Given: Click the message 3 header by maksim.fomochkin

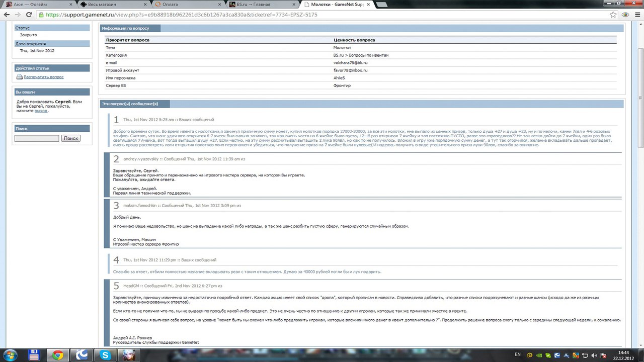Looking at the screenshot, I should [x=182, y=206].
